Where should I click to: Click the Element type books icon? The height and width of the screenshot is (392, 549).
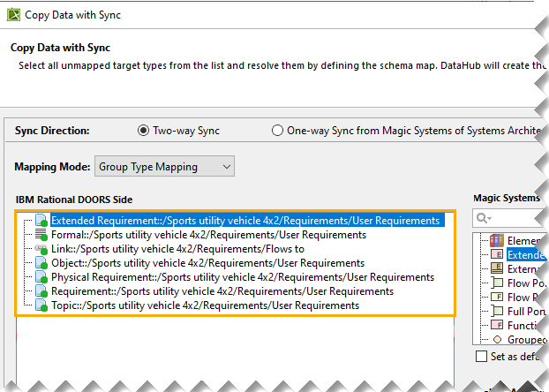497,241
